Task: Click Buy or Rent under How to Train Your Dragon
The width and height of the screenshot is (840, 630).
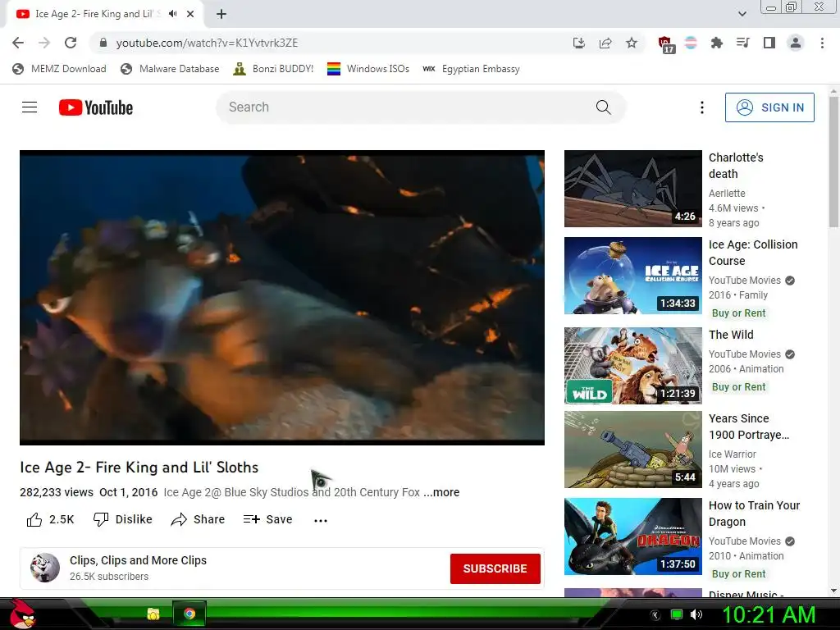Action: pos(739,573)
